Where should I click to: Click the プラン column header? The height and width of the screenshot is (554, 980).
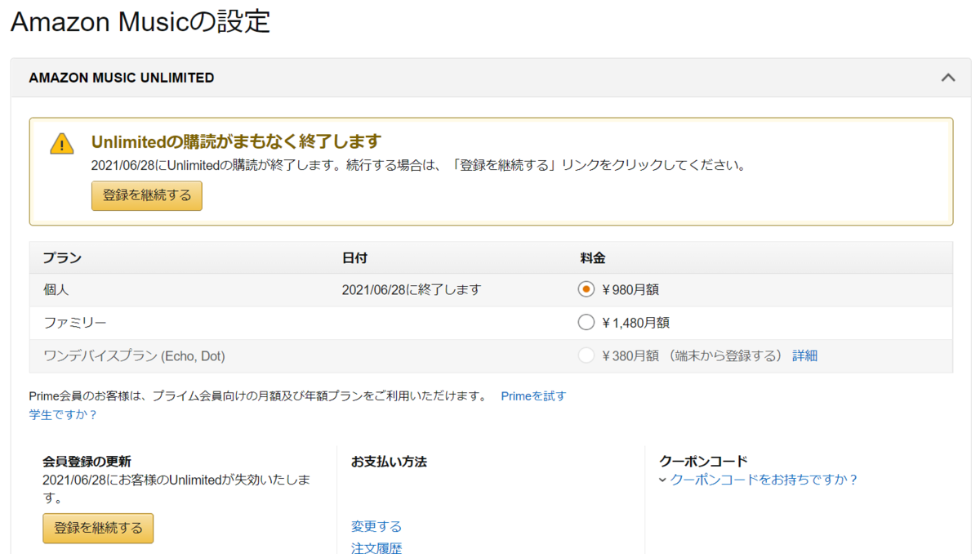pos(62,258)
